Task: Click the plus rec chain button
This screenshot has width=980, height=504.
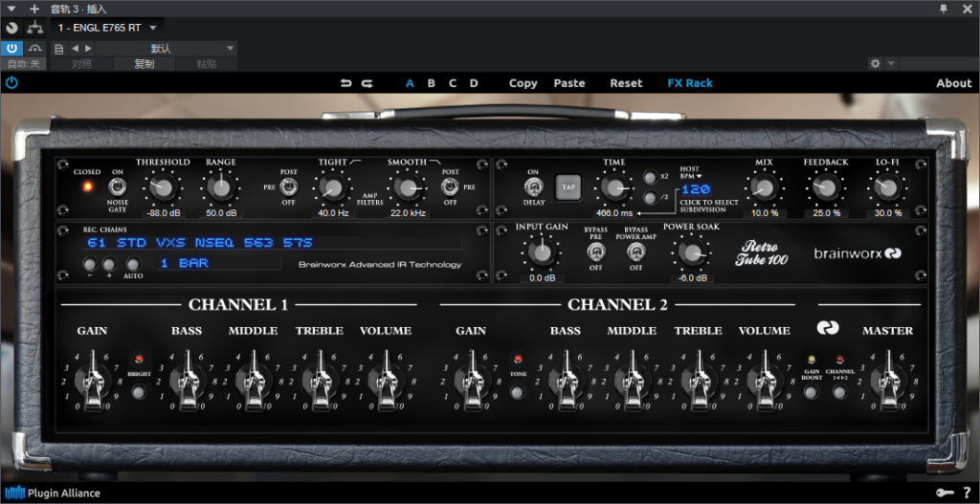Action: tap(109, 264)
